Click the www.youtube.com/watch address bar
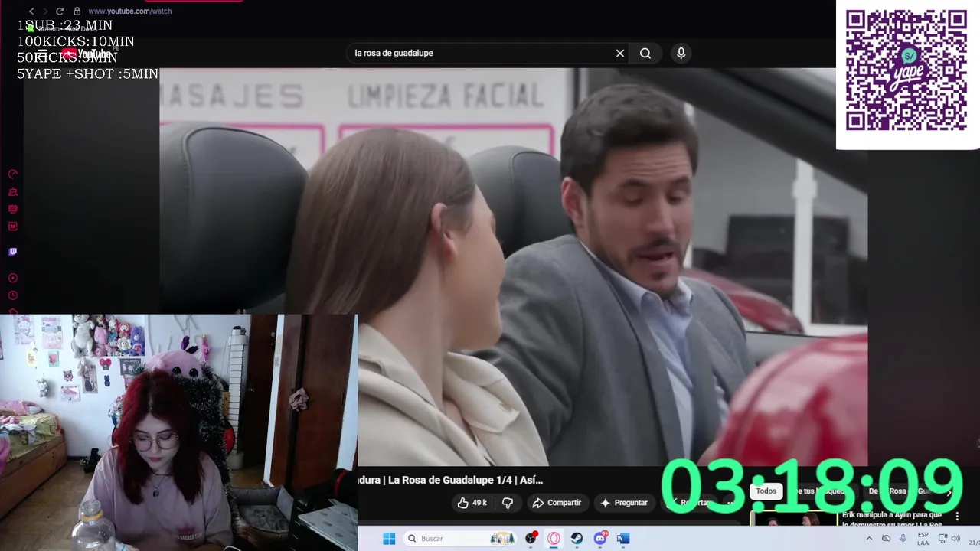This screenshot has width=980, height=551. click(x=130, y=11)
